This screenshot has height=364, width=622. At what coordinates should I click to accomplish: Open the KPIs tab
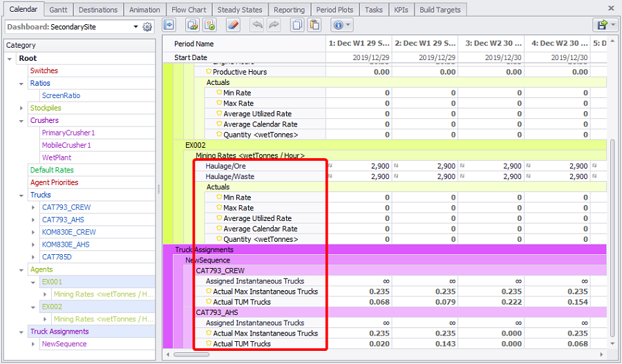coord(400,10)
